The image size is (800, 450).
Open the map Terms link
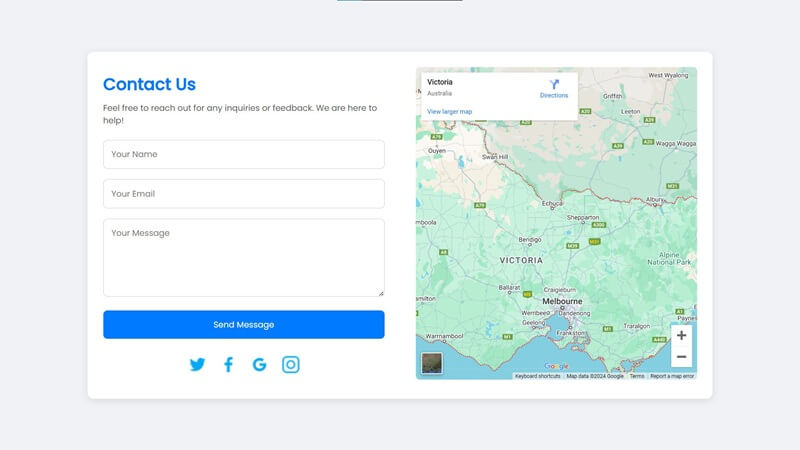click(637, 376)
